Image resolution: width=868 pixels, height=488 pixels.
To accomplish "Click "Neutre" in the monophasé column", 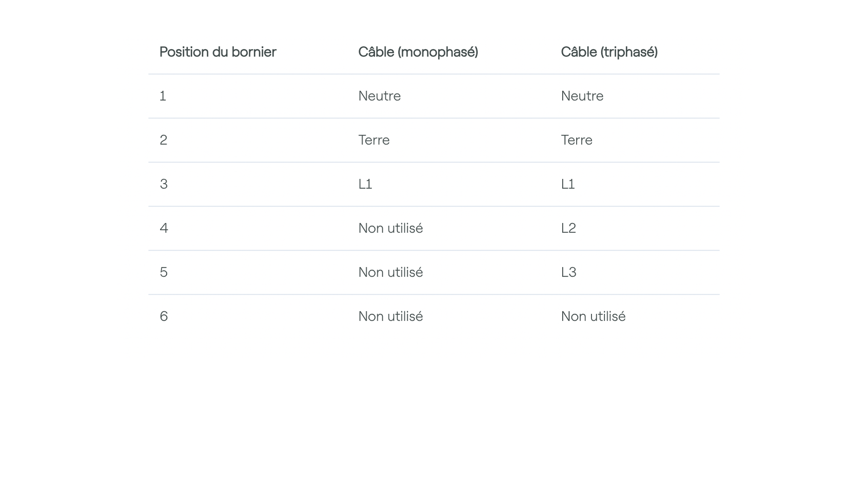I will tap(379, 96).
